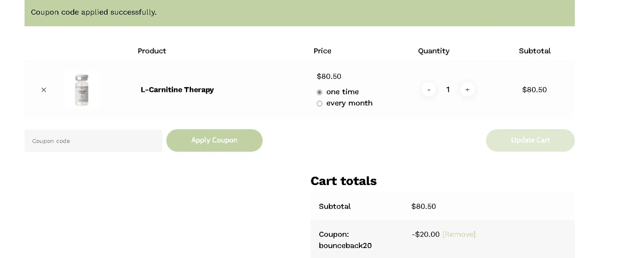
Task: Click the Quantity column header
Action: click(x=434, y=51)
